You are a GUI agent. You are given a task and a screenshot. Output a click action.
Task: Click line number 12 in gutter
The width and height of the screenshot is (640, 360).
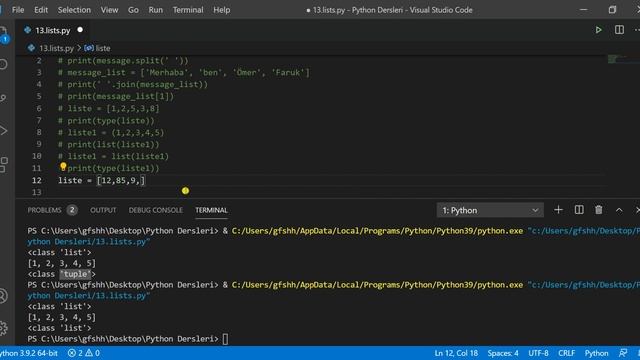[x=37, y=180]
